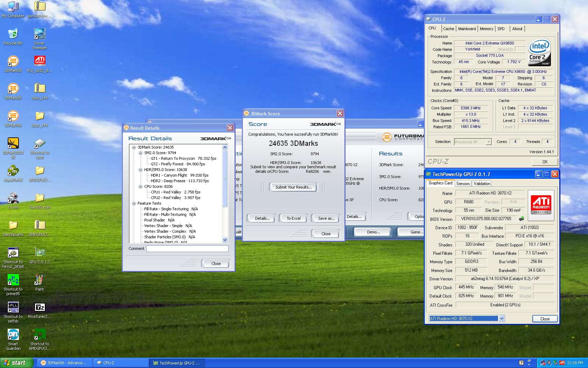Click the Result Details scrollbar up arrow
588x368 pixels.
(x=225, y=148)
